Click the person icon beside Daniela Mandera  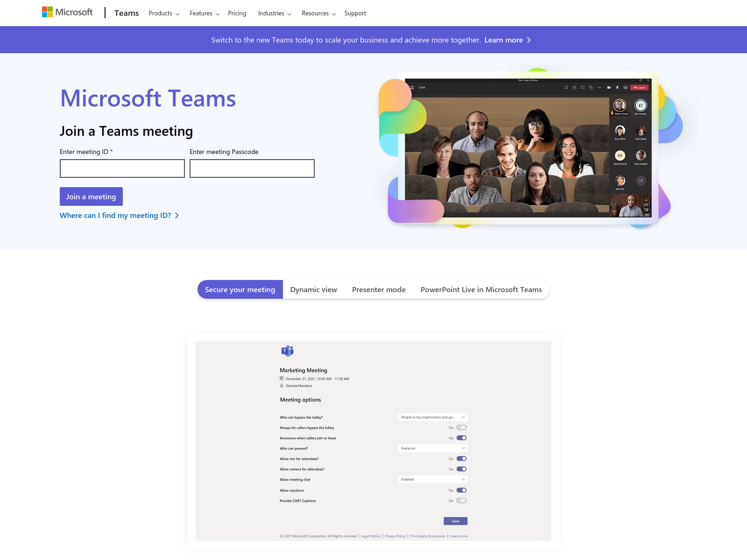click(282, 385)
